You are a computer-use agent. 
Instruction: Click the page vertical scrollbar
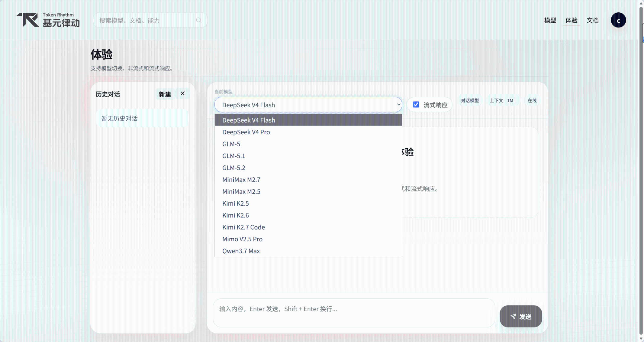641,171
